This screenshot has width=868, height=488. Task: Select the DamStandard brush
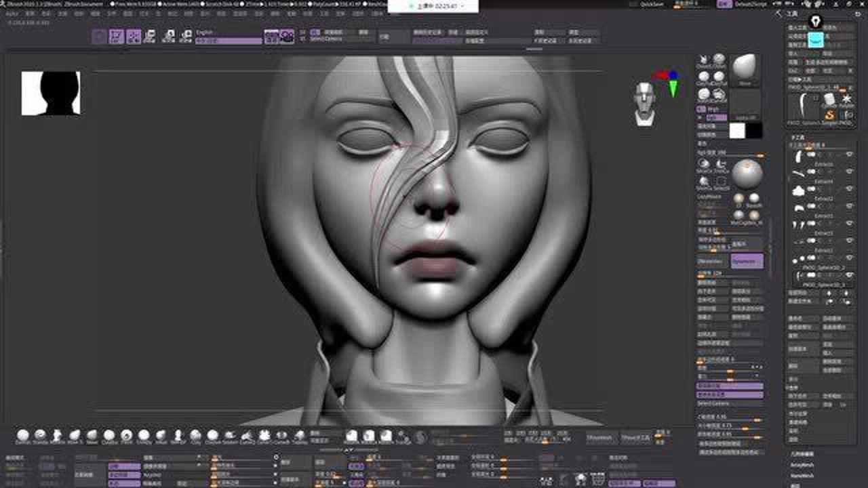pos(22,434)
